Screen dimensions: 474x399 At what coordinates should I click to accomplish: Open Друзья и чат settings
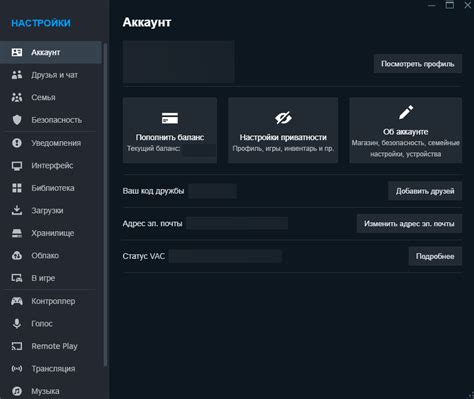[51, 75]
